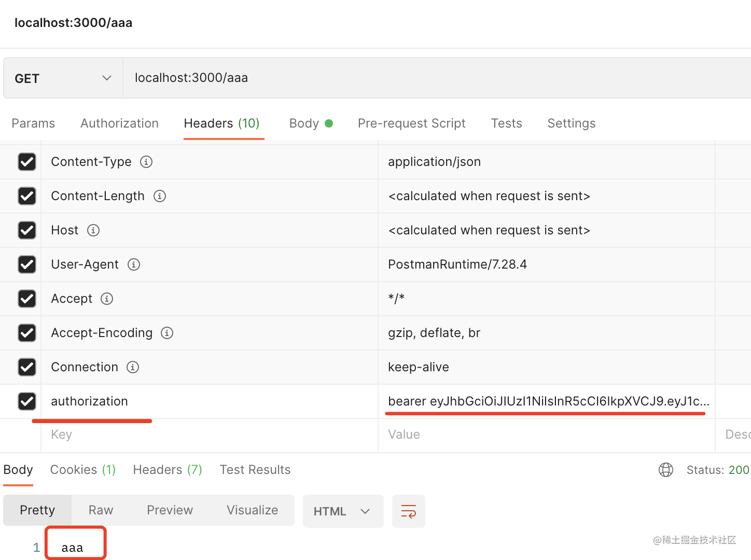Click the info icon beside Host header
The image size is (751, 560).
(x=93, y=230)
